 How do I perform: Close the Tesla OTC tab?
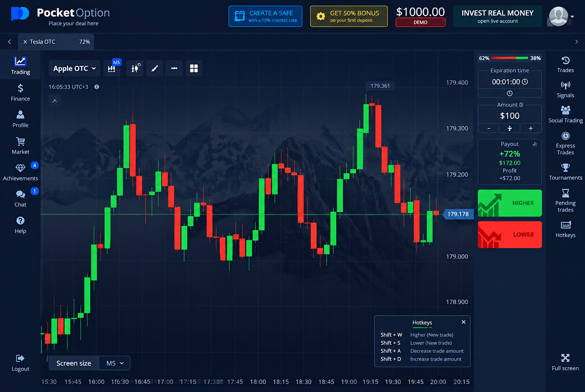click(x=25, y=42)
